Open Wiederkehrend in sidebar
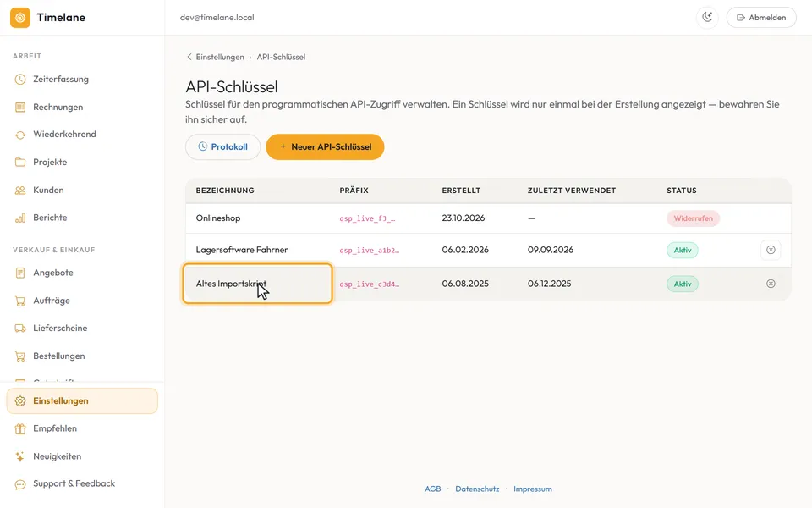 point(82,135)
